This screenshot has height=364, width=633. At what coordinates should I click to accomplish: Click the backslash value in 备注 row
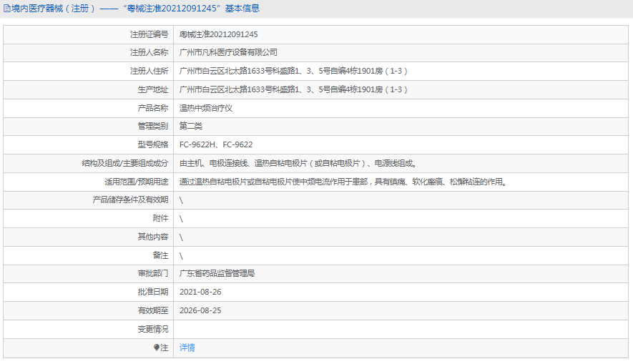[181, 256]
